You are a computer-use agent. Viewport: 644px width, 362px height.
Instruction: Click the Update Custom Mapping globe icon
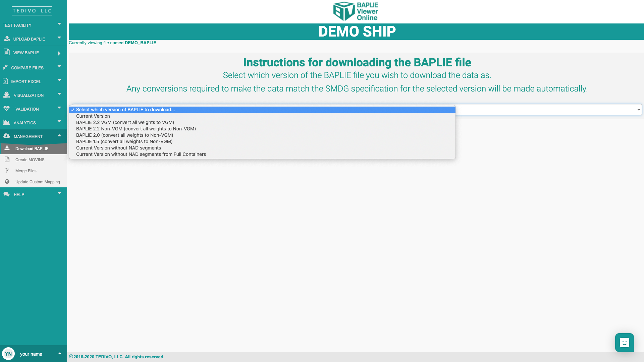coord(7,182)
